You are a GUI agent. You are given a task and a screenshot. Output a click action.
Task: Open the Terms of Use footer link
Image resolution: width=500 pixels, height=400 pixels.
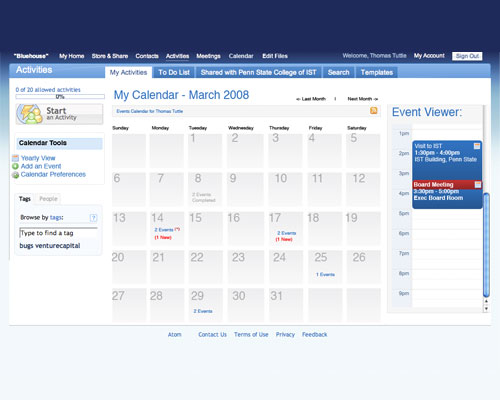pos(251,334)
